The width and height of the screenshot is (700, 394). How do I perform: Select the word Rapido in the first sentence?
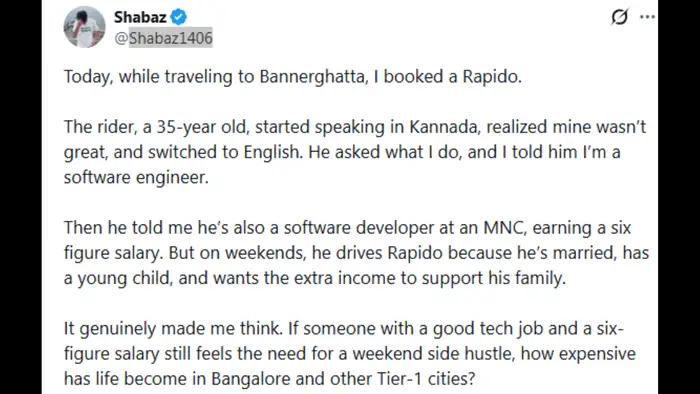[492, 77]
